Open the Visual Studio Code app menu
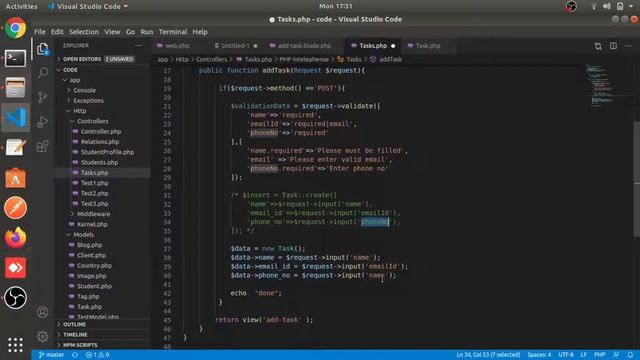Screen dimensions: 640x360 point(88,7)
